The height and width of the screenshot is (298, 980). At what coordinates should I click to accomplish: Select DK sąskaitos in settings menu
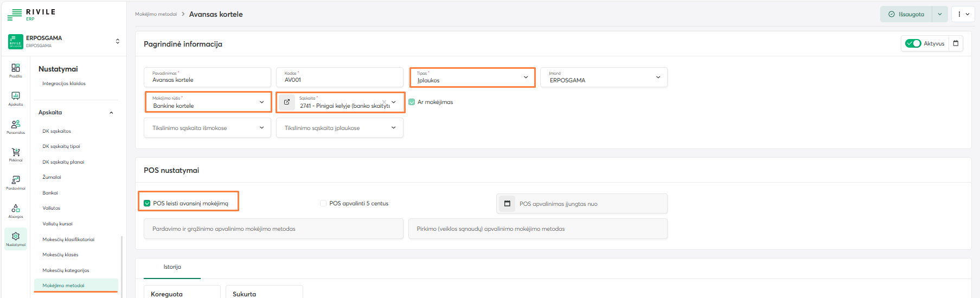click(x=57, y=131)
